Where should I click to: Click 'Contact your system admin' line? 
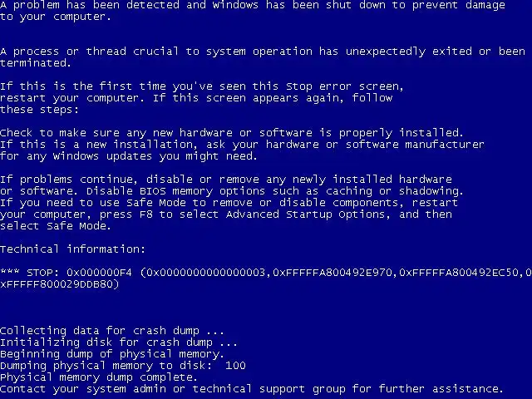tap(251, 389)
